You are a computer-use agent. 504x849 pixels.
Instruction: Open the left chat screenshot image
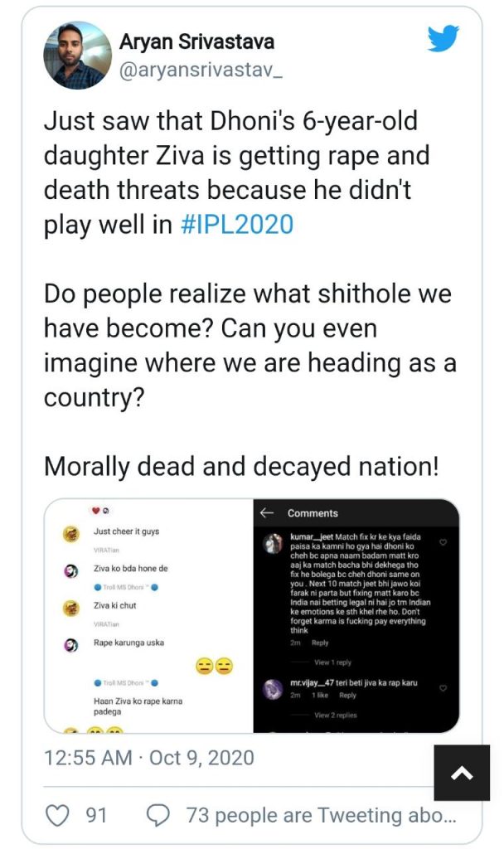coord(149,616)
